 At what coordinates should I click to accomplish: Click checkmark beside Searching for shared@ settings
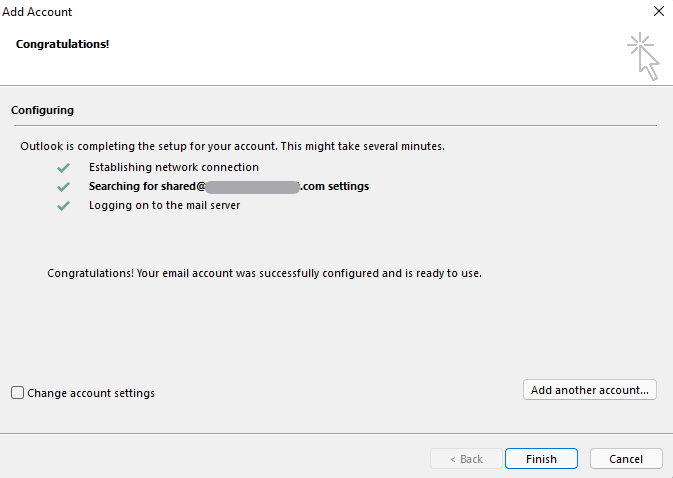tap(64, 187)
